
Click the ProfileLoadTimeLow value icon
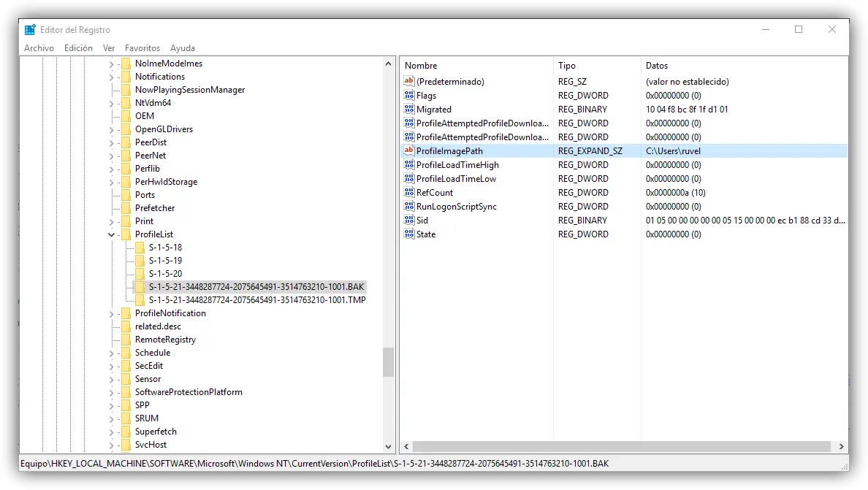[409, 178]
